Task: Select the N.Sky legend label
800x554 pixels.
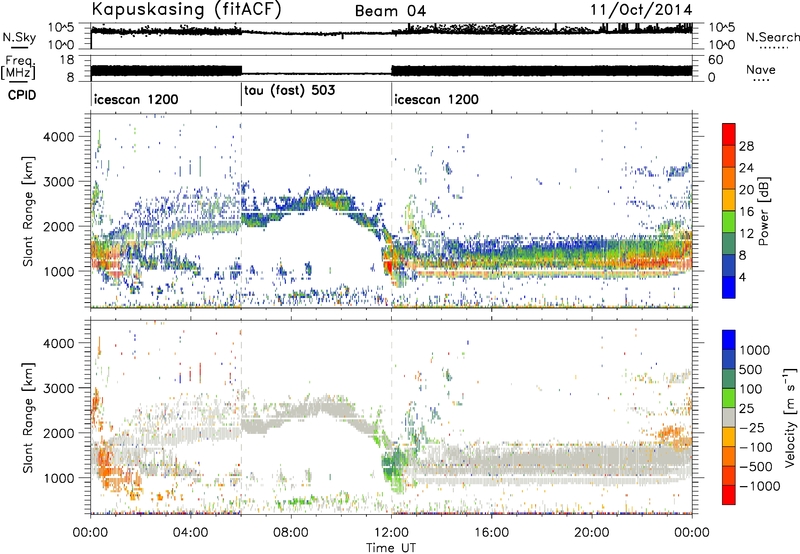Action: click(19, 37)
